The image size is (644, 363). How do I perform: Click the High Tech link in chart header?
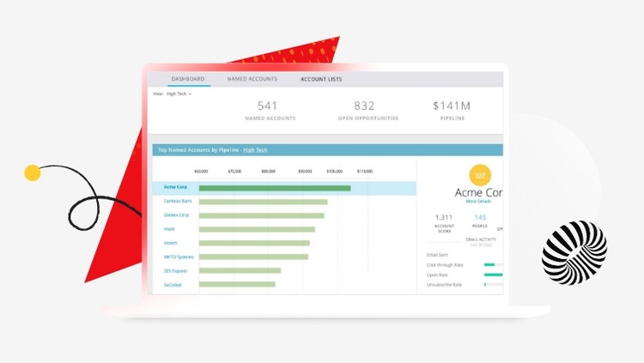point(255,149)
